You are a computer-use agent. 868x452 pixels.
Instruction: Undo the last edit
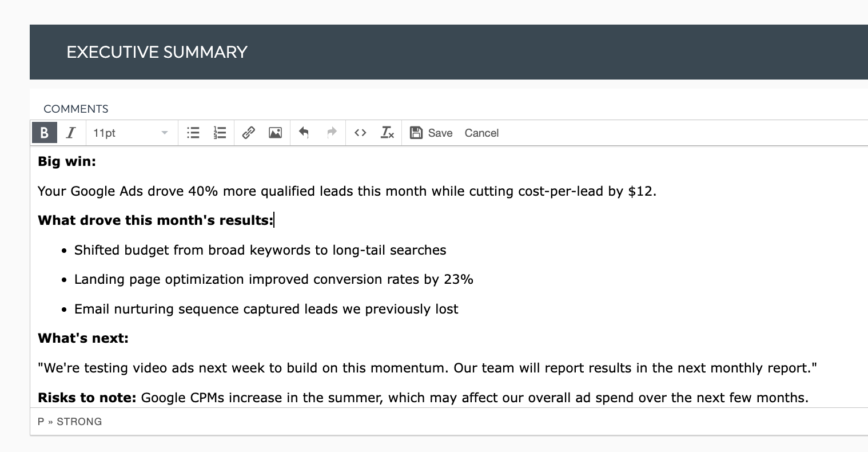coord(304,133)
